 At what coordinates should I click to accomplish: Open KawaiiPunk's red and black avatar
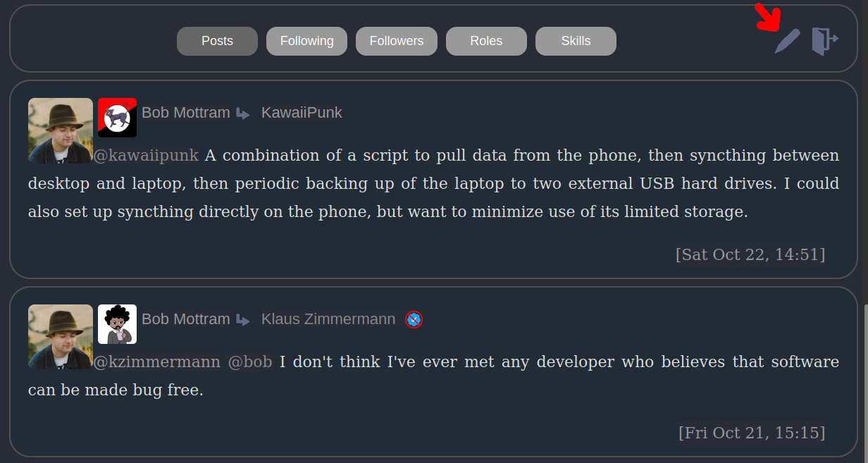click(x=117, y=118)
